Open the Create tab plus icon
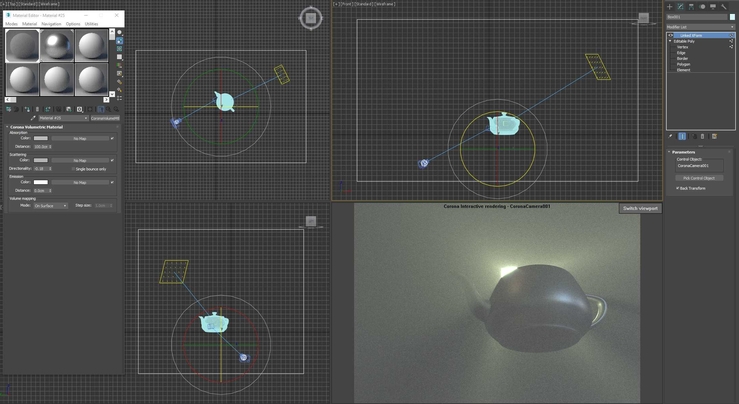Viewport: 739px width, 404px height. (x=669, y=7)
